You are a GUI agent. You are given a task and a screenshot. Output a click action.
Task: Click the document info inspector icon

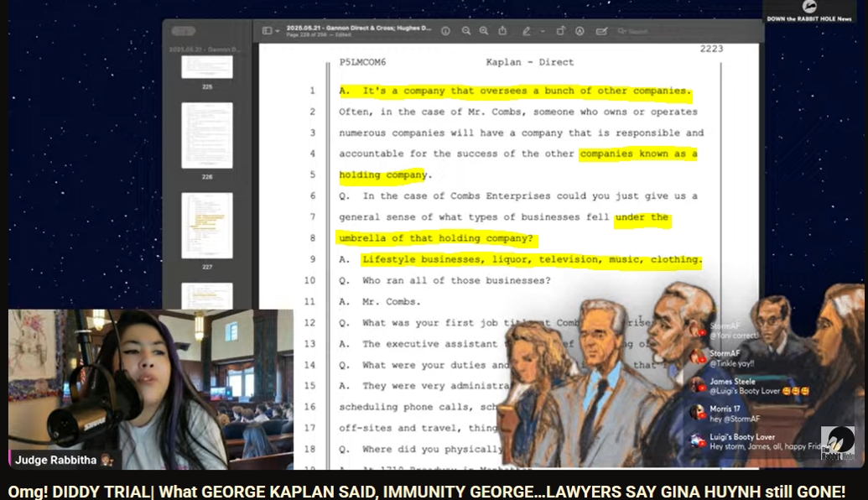click(x=445, y=32)
